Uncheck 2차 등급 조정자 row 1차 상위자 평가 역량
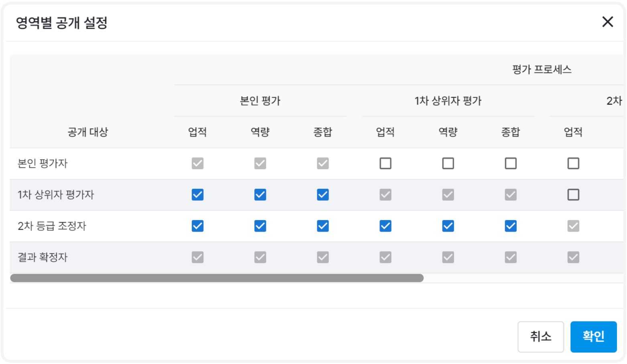 tap(448, 226)
